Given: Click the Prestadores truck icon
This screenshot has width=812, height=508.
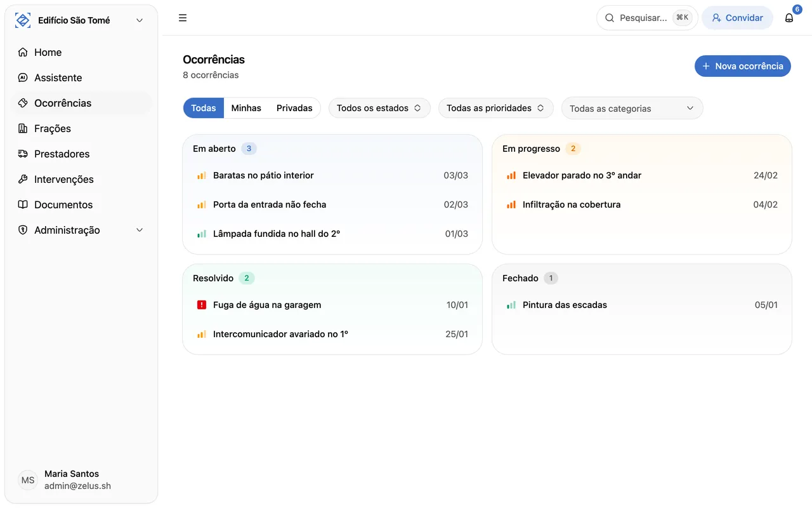Looking at the screenshot, I should pyautogui.click(x=23, y=154).
